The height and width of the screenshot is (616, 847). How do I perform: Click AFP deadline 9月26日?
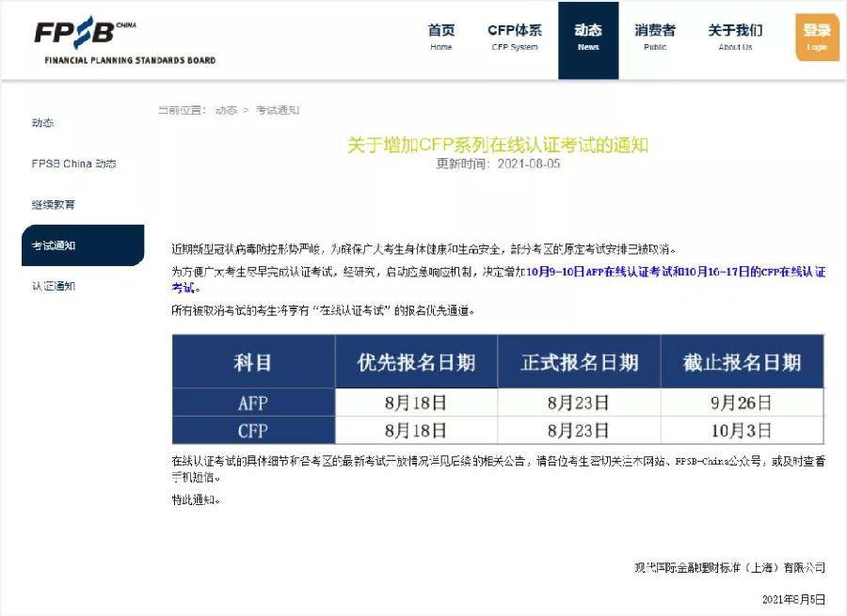point(742,403)
